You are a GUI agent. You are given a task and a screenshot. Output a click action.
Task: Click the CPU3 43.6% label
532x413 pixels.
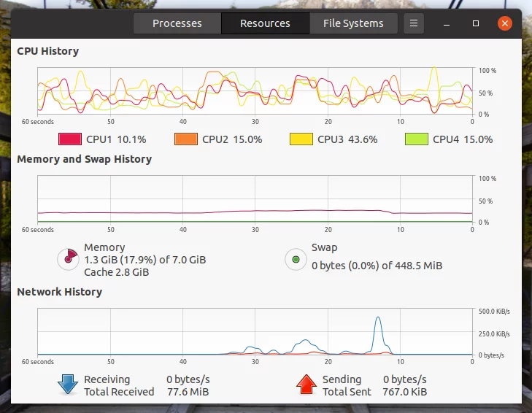coord(347,139)
